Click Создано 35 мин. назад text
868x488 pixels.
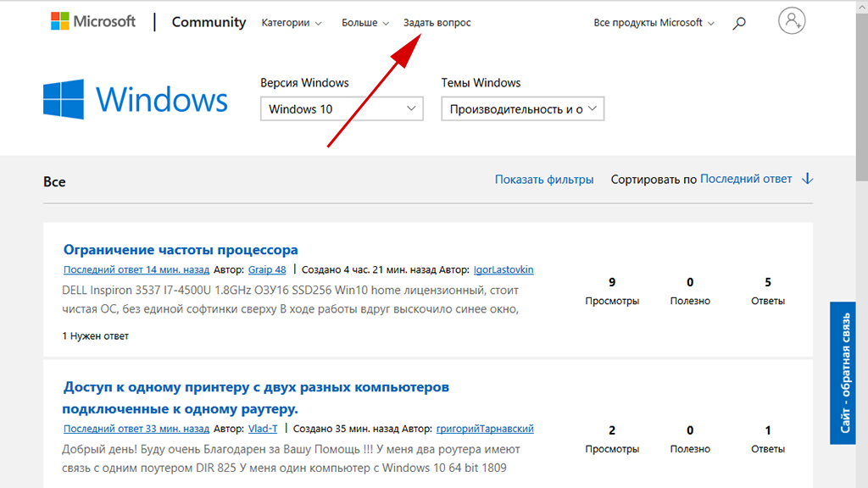click(346, 428)
